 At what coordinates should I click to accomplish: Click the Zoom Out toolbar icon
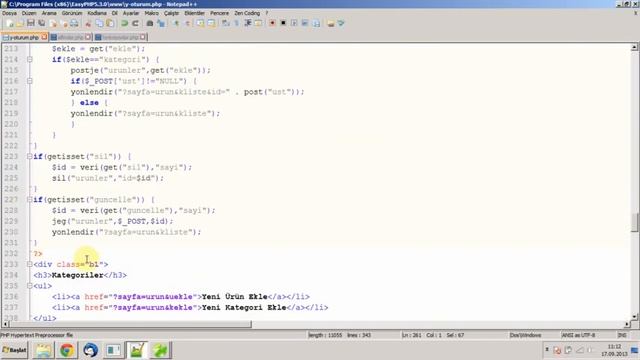click(187, 23)
